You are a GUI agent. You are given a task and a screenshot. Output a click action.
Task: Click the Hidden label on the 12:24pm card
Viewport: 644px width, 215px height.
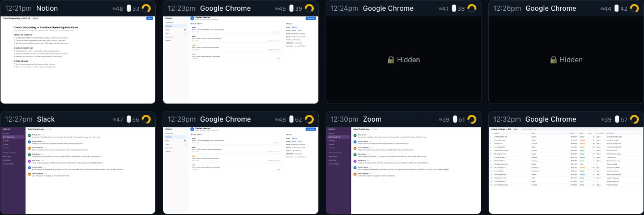pyautogui.click(x=408, y=60)
